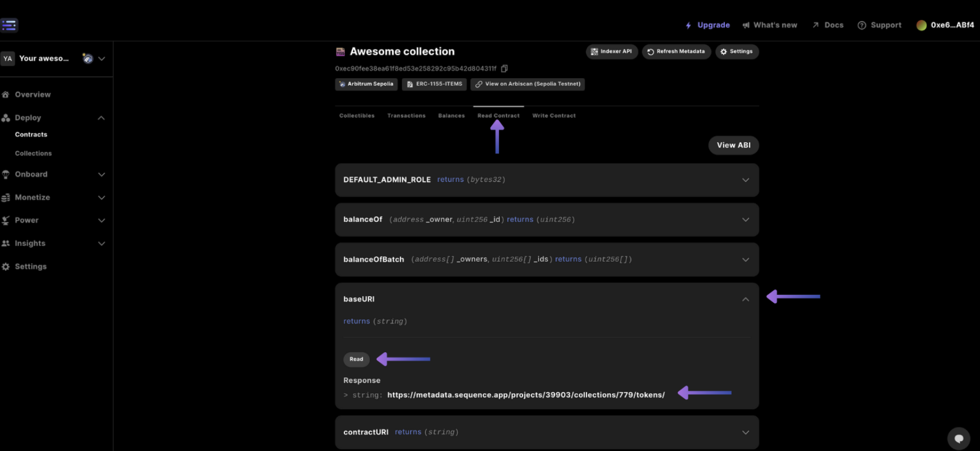Open the project switcher dropdown

pos(101,58)
